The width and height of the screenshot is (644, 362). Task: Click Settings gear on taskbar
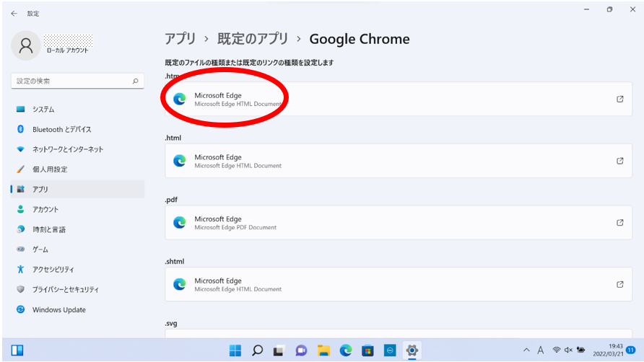click(x=412, y=350)
